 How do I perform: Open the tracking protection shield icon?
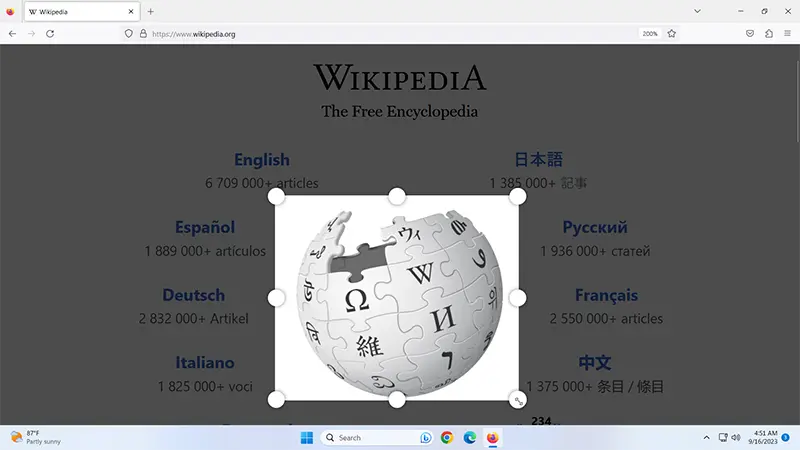tap(129, 34)
